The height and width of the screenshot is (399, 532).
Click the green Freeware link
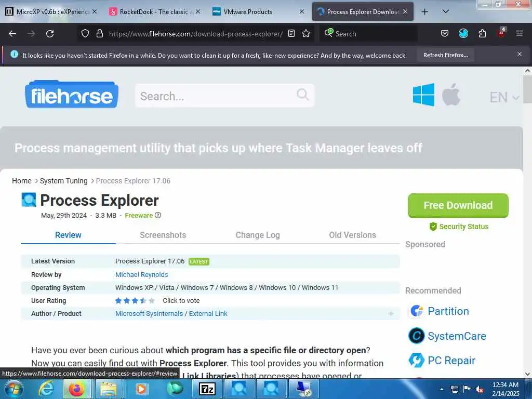pyautogui.click(x=138, y=216)
